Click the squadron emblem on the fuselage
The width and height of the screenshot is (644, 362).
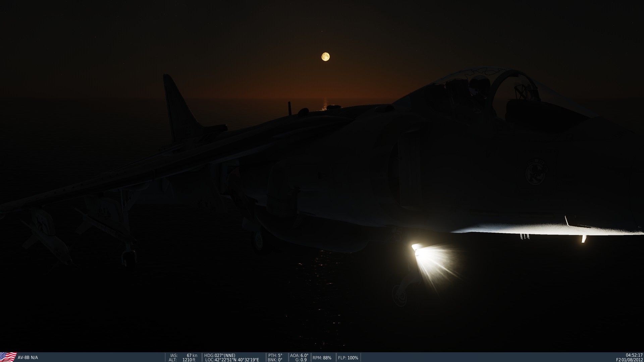(535, 172)
